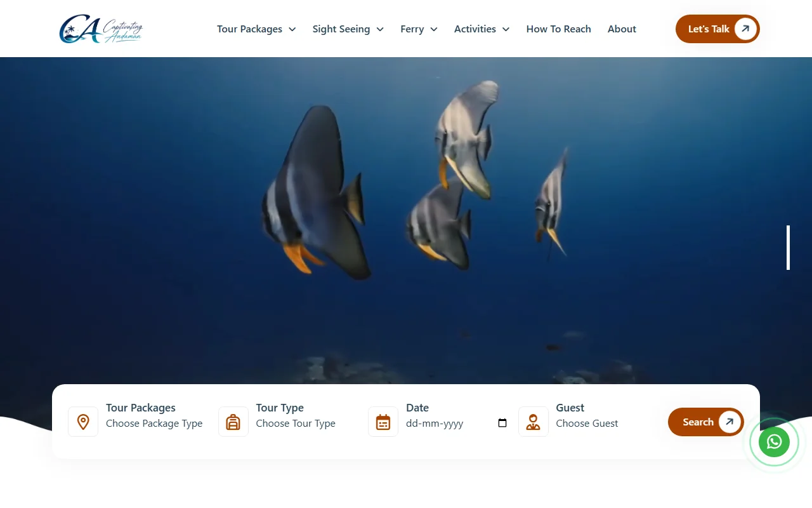Click the Captivating Andaman logo
Image resolution: width=812 pixels, height=508 pixels.
pos(101,29)
